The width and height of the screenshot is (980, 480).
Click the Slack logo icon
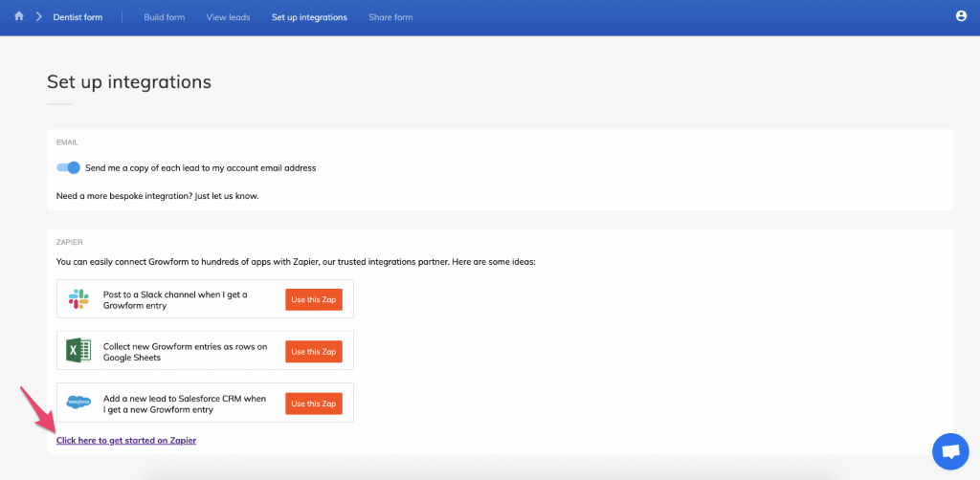[x=78, y=299]
